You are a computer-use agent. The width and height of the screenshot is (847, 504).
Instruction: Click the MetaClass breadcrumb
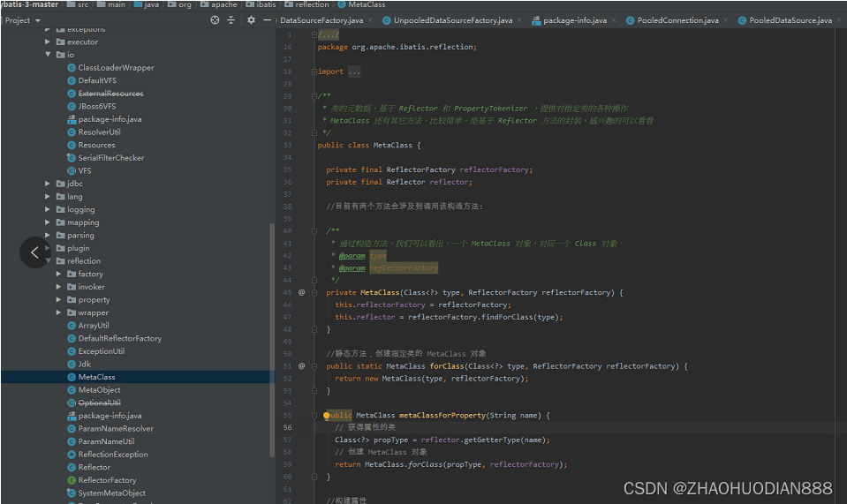click(x=361, y=4)
